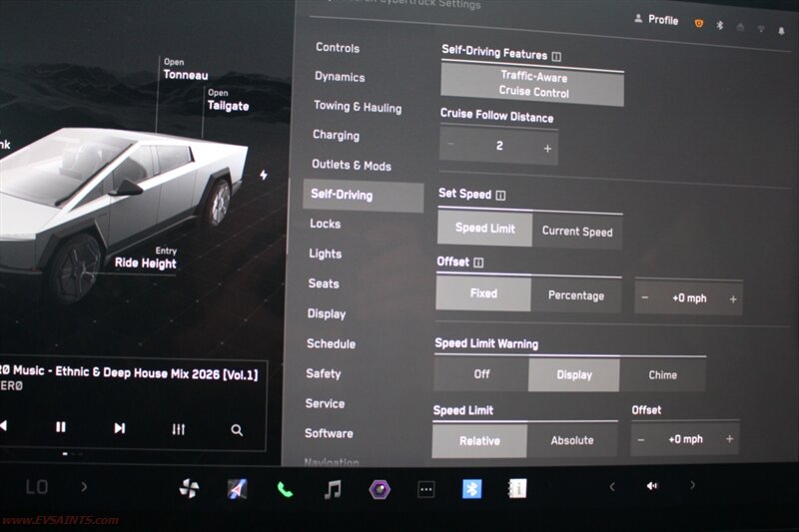
Task: Set Speed Limit Warning to Chime
Action: coord(662,375)
